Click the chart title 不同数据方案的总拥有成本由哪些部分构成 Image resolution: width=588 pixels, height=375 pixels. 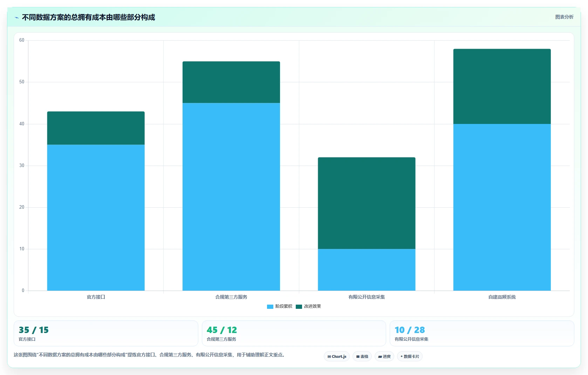[88, 17]
